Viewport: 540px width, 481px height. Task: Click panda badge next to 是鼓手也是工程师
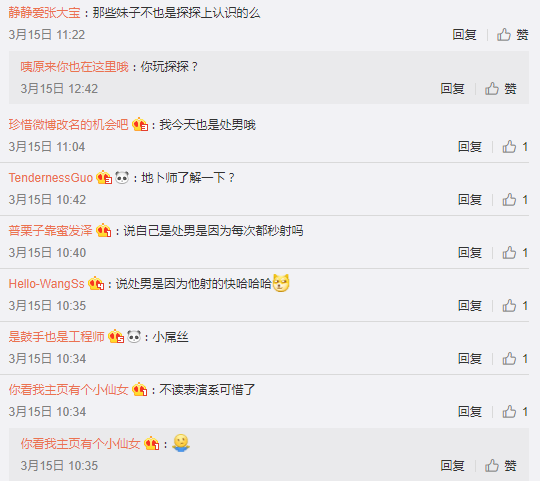click(x=134, y=336)
